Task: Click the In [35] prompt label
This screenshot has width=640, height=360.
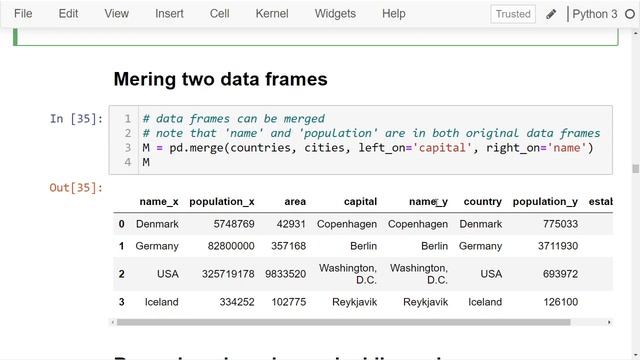Action: pos(76,119)
